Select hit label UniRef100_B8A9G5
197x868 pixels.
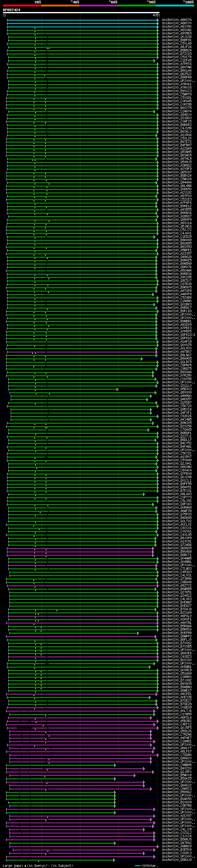click(177, 358)
